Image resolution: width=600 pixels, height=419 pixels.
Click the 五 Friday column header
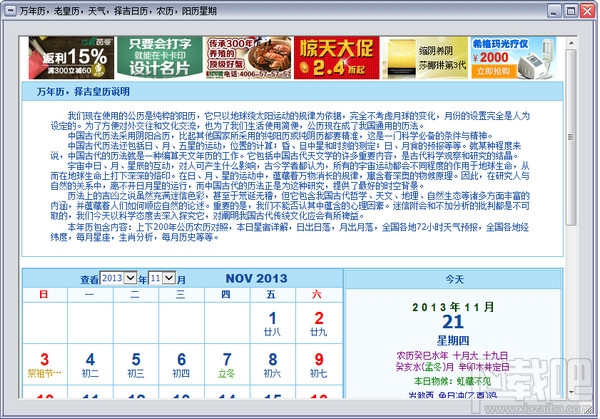[271, 294]
